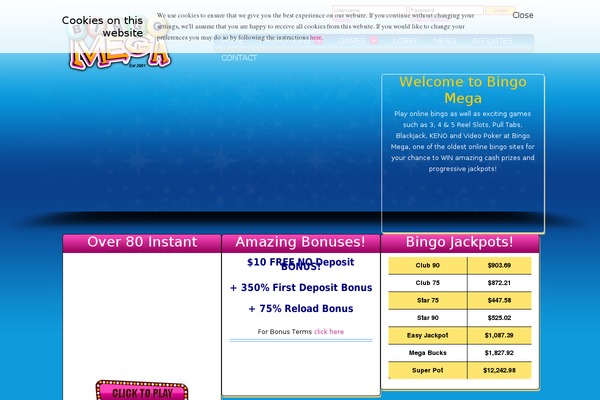Viewport: 600px width, 400px height.
Task: Open the CONTACT menu item
Action: [x=239, y=58]
